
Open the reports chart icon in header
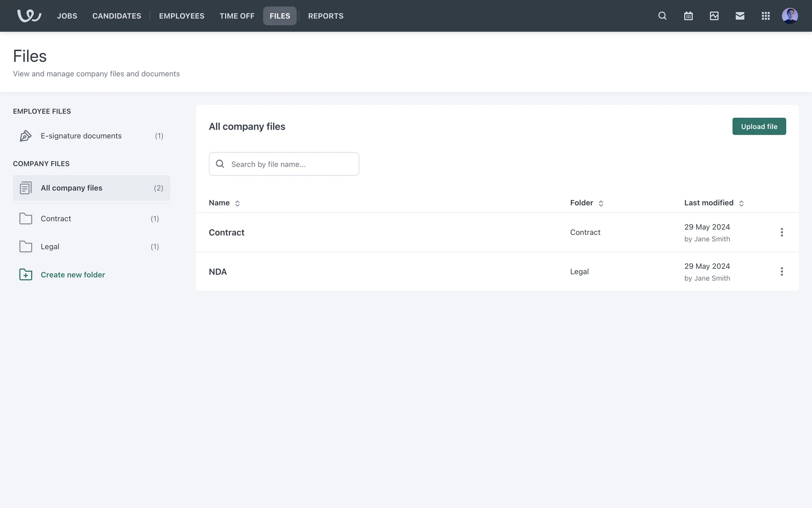(714, 16)
